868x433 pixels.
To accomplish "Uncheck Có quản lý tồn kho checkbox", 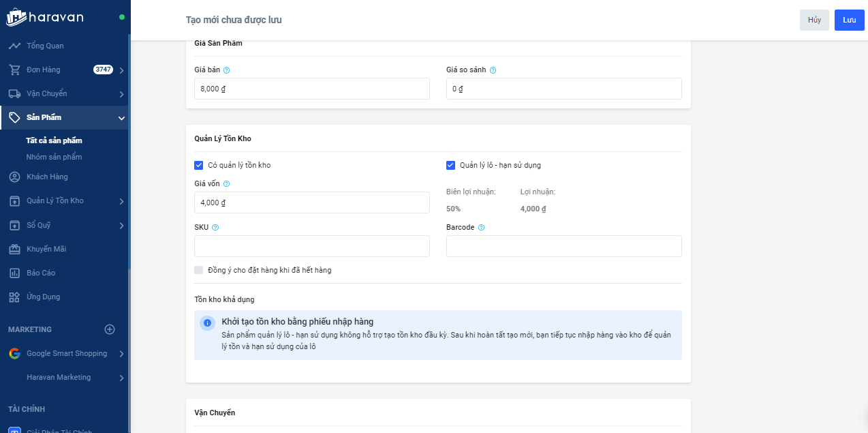I will [199, 165].
